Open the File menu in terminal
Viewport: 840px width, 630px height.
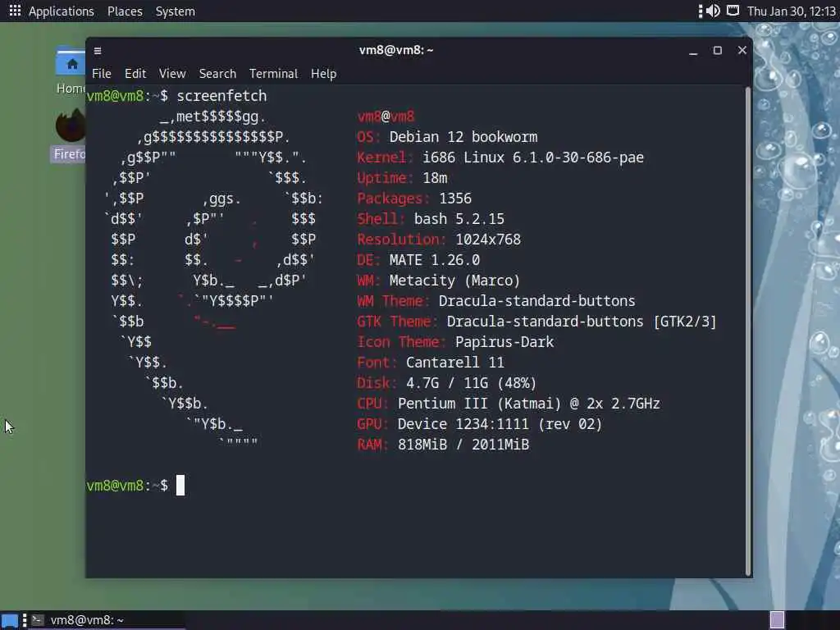101,73
